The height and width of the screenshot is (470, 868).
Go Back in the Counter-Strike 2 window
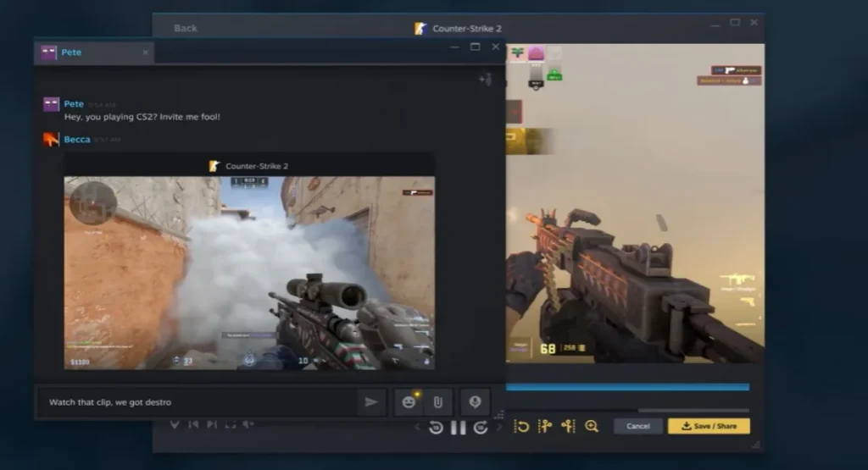click(x=186, y=28)
